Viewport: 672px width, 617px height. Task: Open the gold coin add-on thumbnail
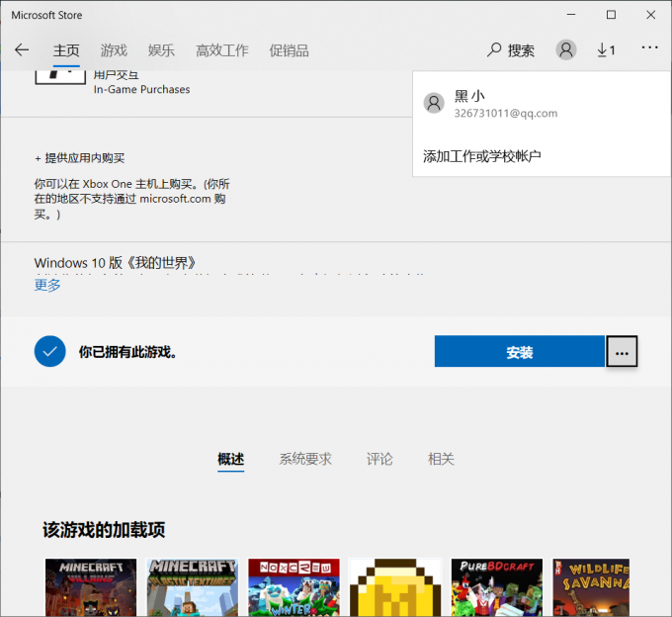tap(395, 587)
